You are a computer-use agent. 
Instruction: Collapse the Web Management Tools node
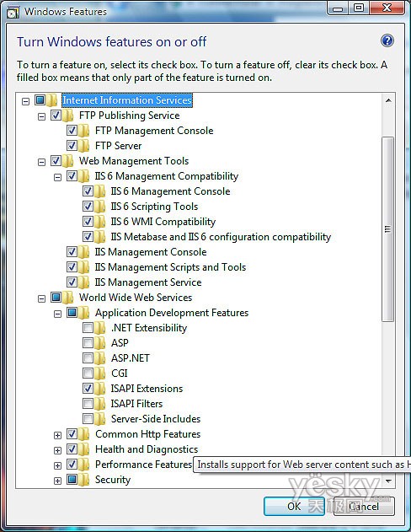(41, 162)
